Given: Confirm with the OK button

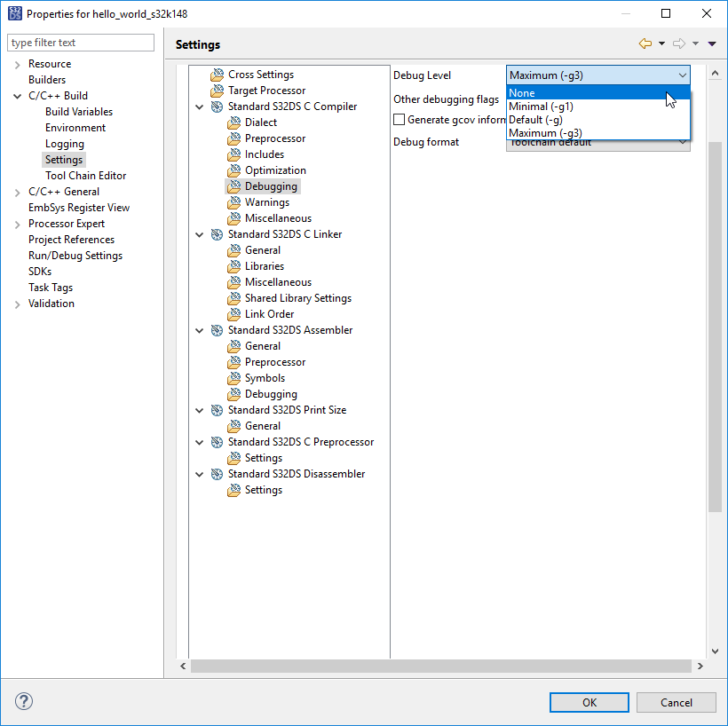Looking at the screenshot, I should (x=590, y=702).
